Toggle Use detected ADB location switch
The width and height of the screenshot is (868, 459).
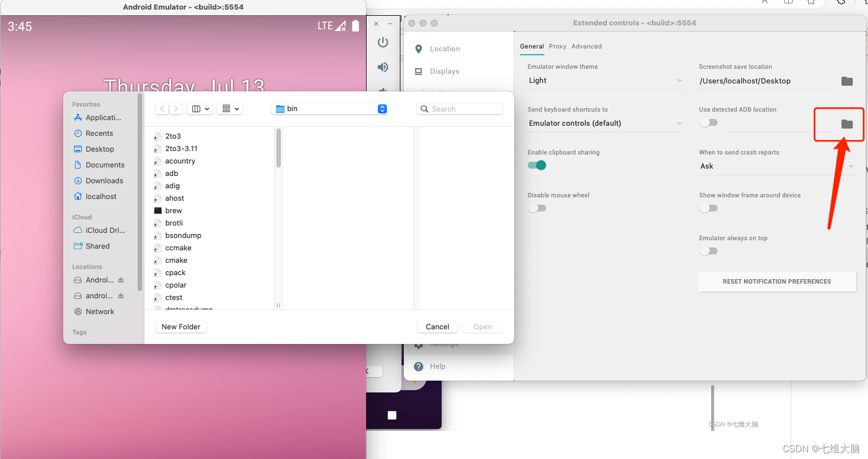click(708, 122)
